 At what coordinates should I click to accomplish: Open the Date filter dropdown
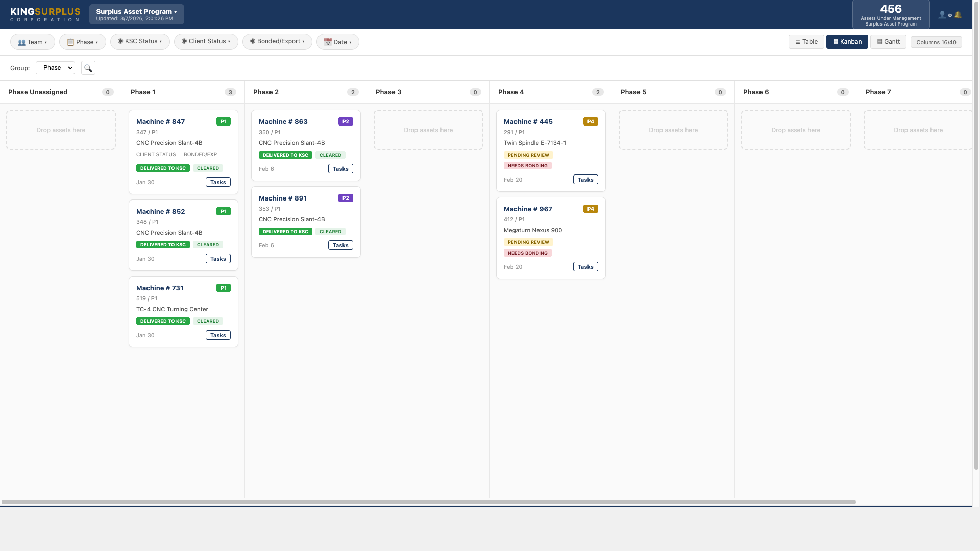pyautogui.click(x=337, y=42)
